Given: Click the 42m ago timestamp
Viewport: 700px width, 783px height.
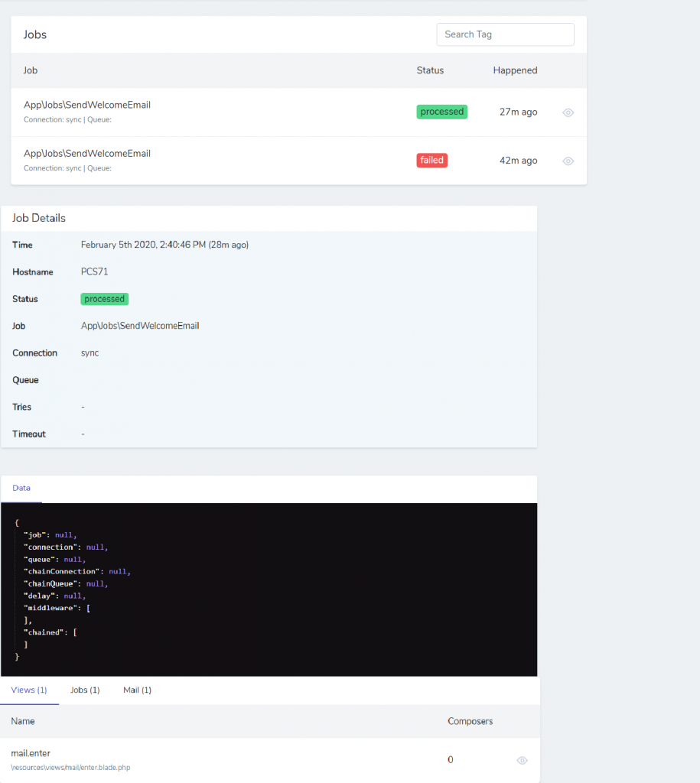Looking at the screenshot, I should [x=518, y=161].
